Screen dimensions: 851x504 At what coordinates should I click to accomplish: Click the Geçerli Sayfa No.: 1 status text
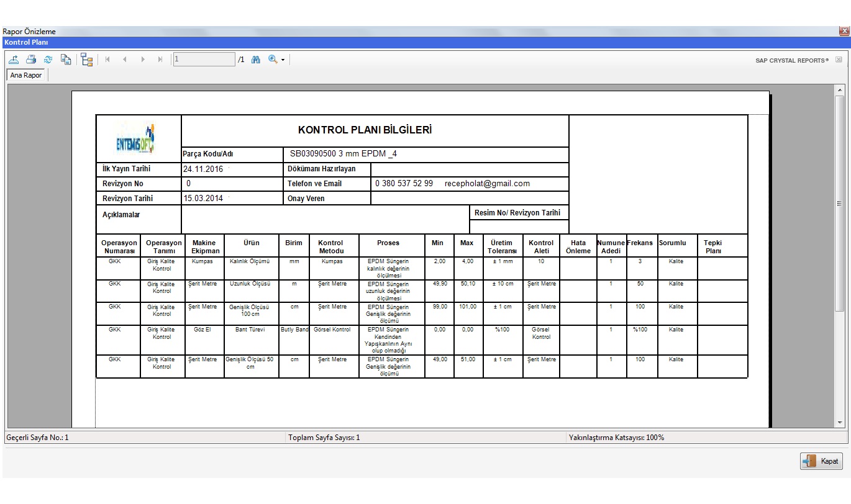tap(37, 438)
